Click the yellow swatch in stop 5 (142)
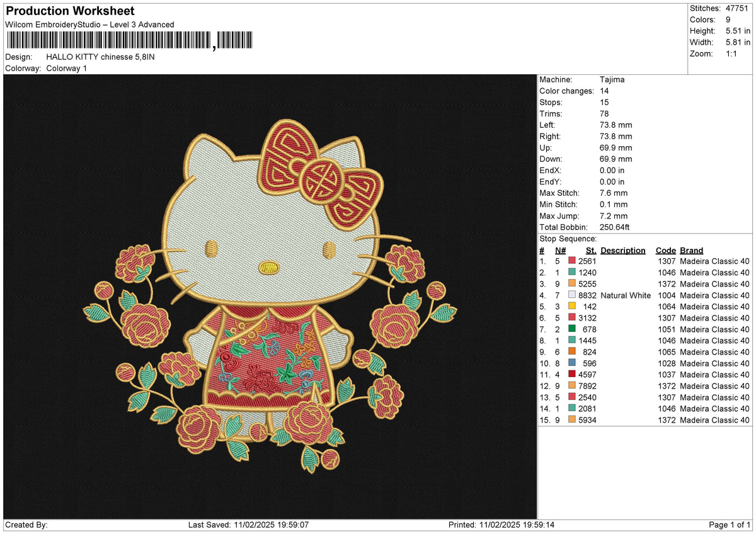The height and width of the screenshot is (534, 756). [x=572, y=307]
